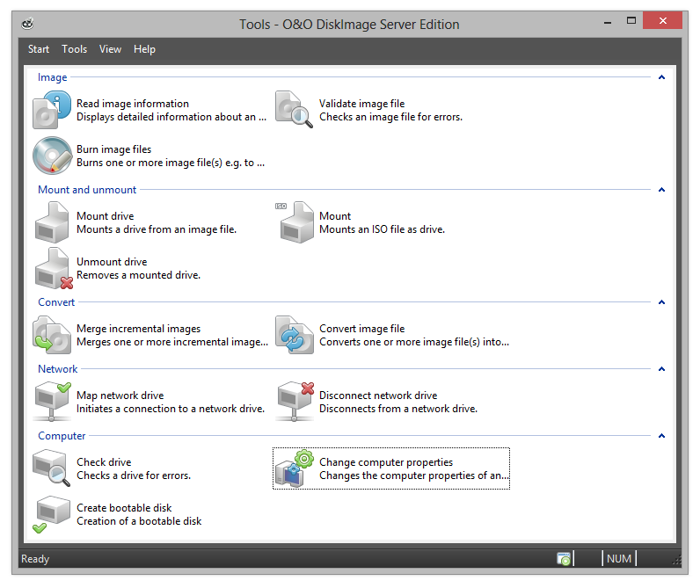The width and height of the screenshot is (700, 588).
Task: Maximize the DiskImage window
Action: [x=631, y=21]
